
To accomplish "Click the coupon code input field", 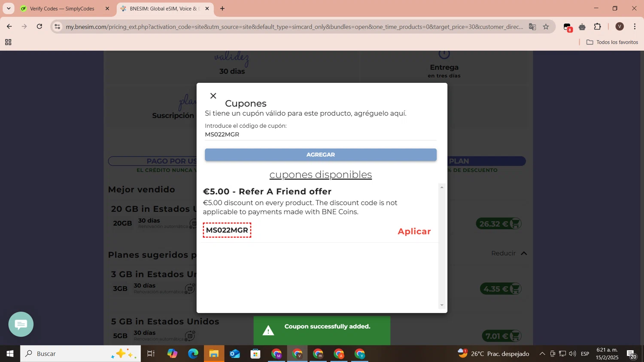I will pyautogui.click(x=321, y=135).
